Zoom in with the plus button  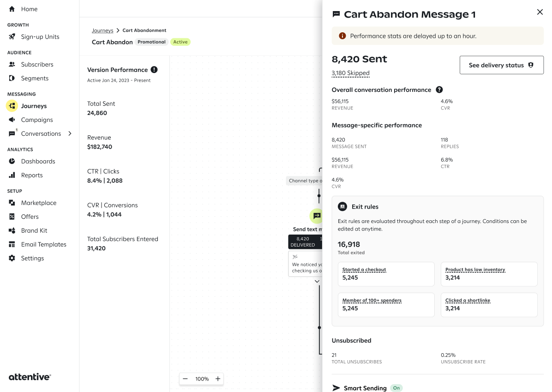218,379
